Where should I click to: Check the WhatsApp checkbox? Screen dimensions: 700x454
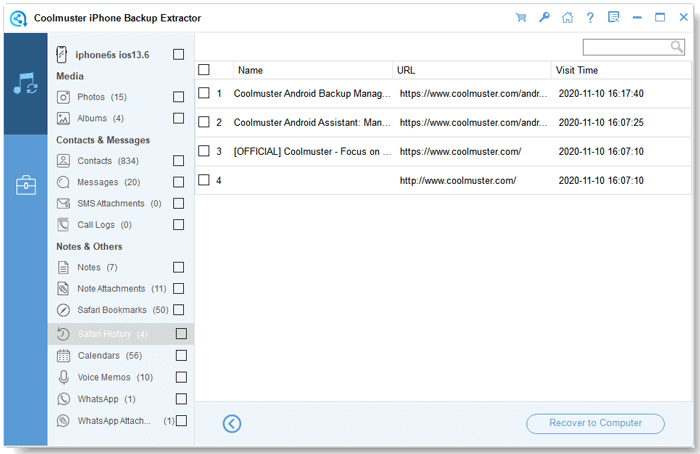point(181,399)
